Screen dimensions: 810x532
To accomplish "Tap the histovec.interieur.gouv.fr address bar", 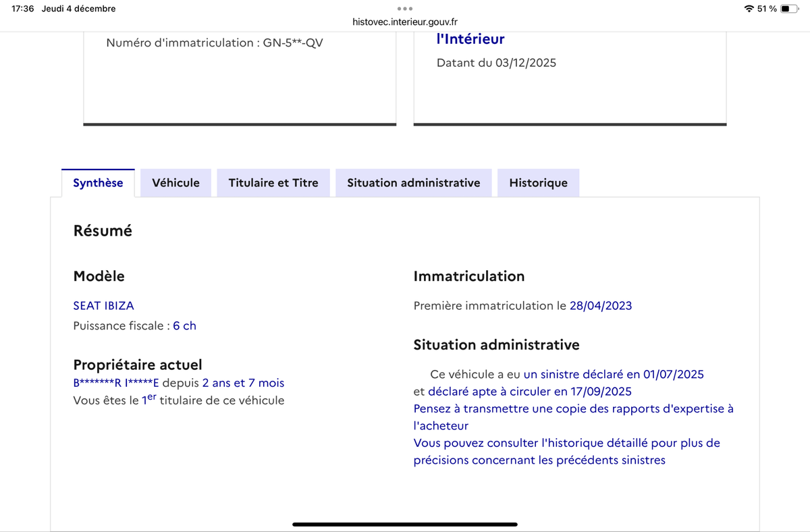I will [x=405, y=22].
